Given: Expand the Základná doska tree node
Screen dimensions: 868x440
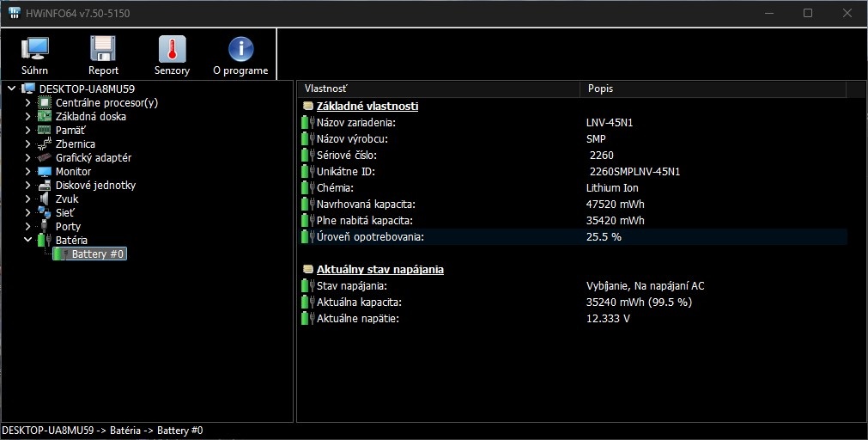Looking at the screenshot, I should pyautogui.click(x=27, y=117).
